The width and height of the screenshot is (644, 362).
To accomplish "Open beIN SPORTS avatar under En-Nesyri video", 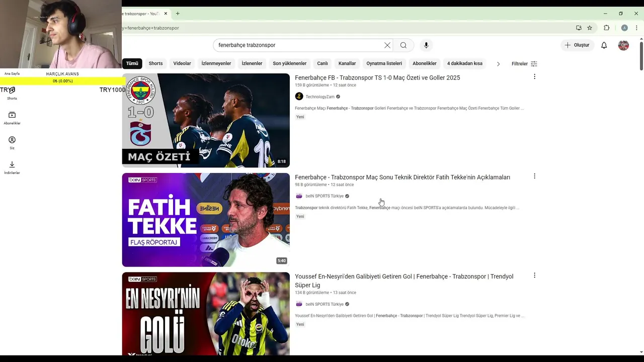I will (299, 304).
